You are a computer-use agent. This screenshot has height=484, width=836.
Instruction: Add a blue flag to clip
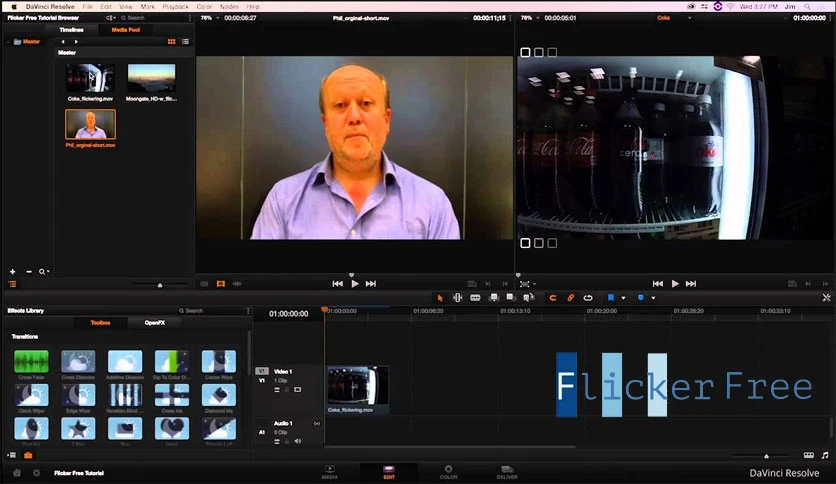point(611,297)
